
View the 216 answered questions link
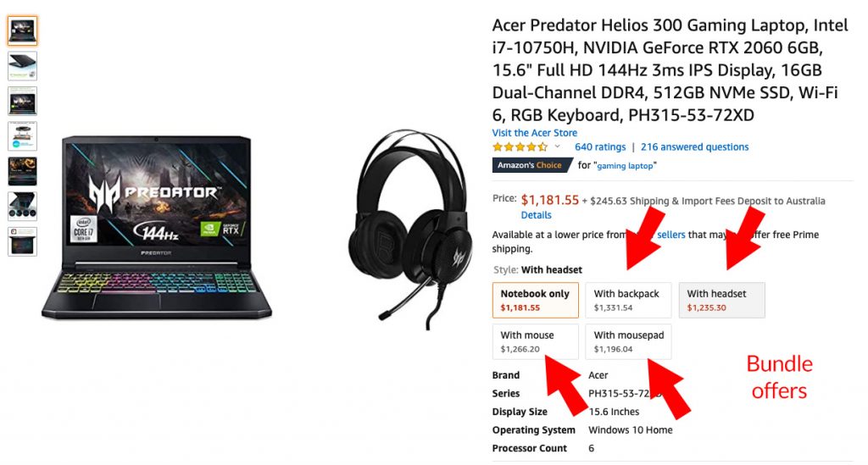695,147
